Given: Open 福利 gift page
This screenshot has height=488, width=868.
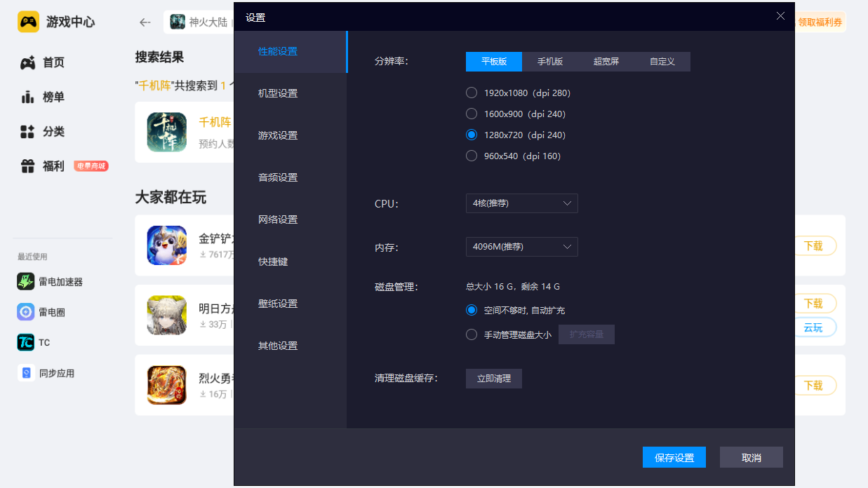Looking at the screenshot, I should (x=44, y=166).
